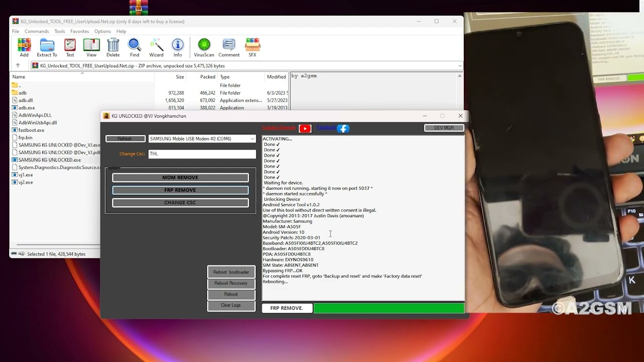
Task: Click the SFX toolbar icon
Action: pos(253,48)
